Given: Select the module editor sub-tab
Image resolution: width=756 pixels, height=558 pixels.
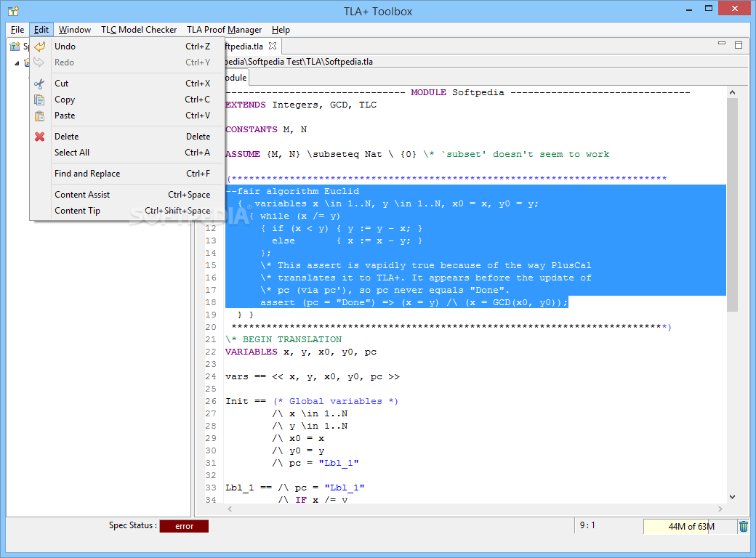Looking at the screenshot, I should click(236, 78).
